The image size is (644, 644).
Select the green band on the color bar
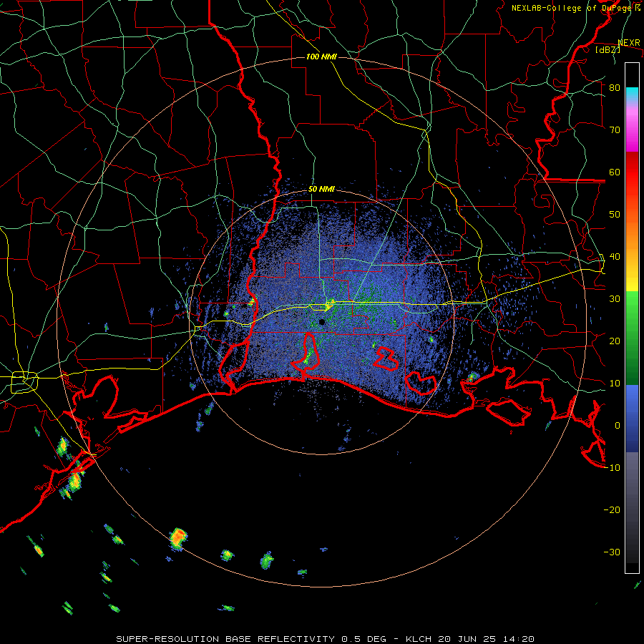tap(632, 338)
